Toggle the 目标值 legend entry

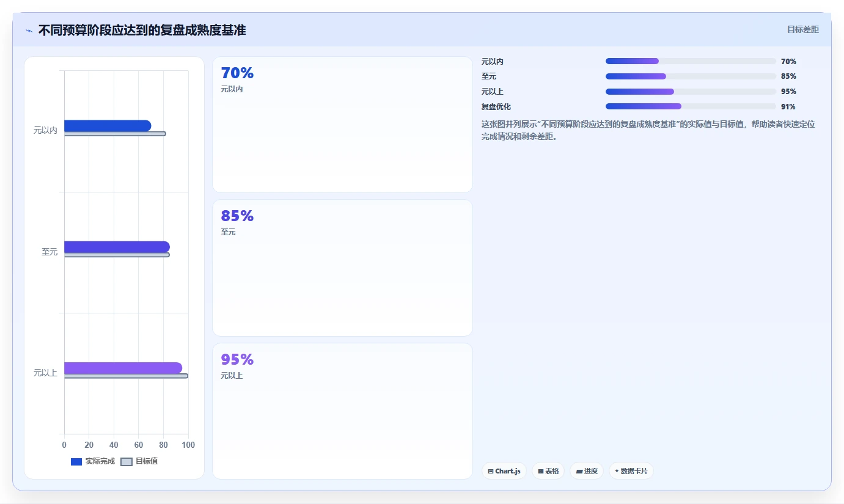click(x=139, y=461)
